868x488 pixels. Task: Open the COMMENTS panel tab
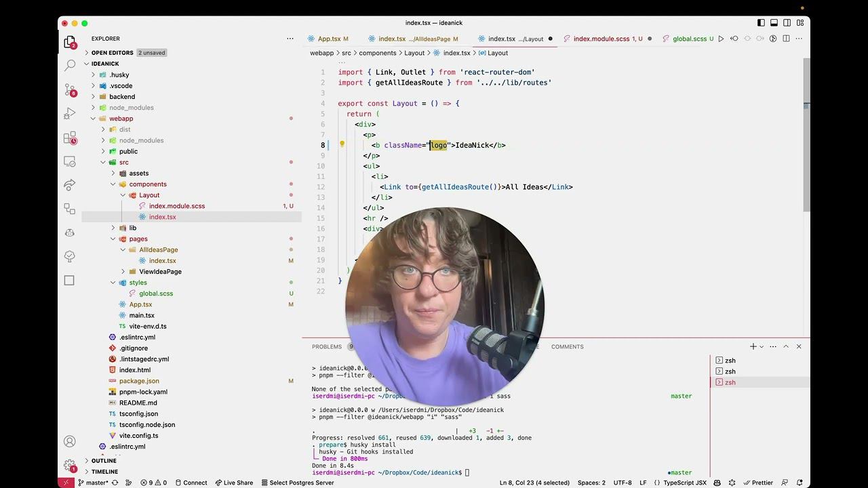[567, 346]
